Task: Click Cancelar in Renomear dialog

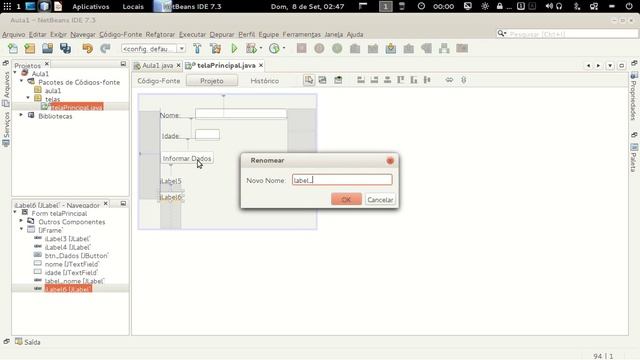Action: [380, 200]
